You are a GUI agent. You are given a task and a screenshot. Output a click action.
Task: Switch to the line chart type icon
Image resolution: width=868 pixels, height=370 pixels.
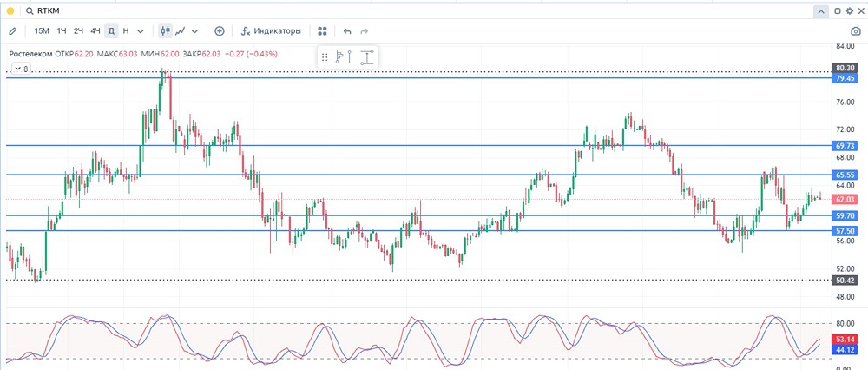pyautogui.click(x=180, y=31)
